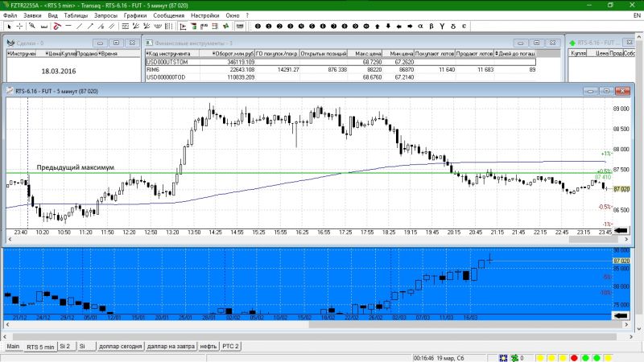The height and width of the screenshot is (362, 644).
Task: Open the Сообщения menu
Action: [168, 15]
